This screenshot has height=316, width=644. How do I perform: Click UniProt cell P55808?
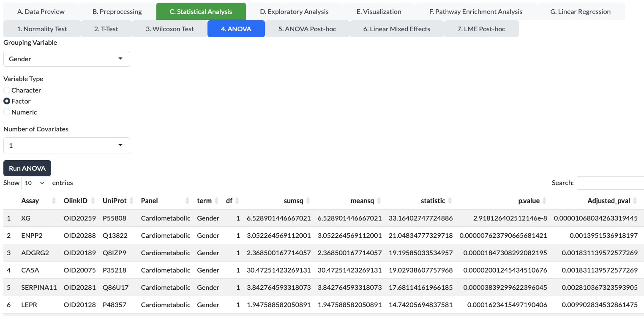pos(118,218)
